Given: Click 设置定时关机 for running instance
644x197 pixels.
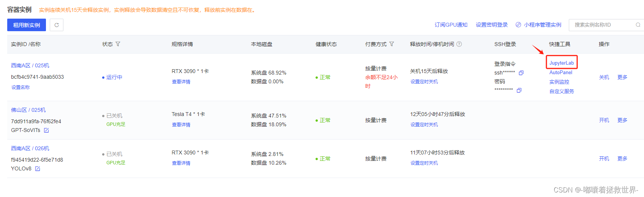Looking at the screenshot, I should coord(424,82).
